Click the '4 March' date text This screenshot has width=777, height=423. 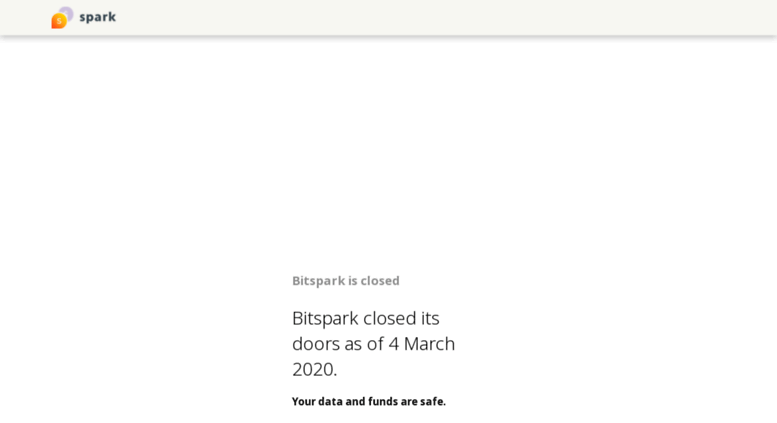click(x=422, y=344)
